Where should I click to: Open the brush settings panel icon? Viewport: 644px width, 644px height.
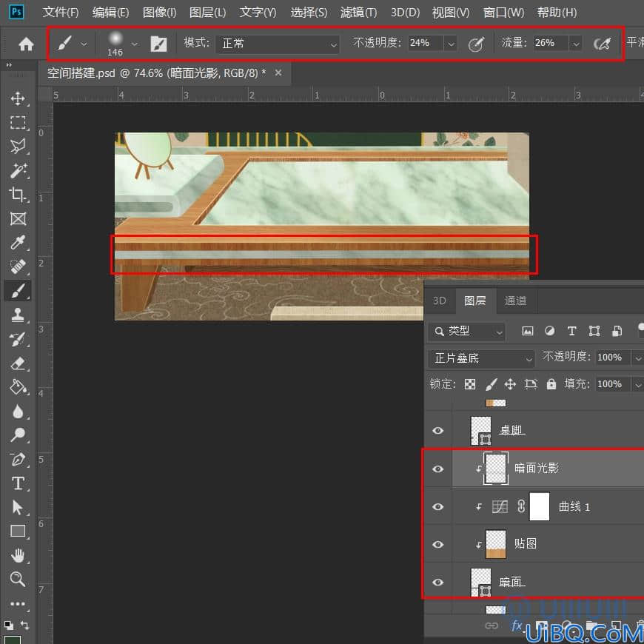click(x=158, y=44)
